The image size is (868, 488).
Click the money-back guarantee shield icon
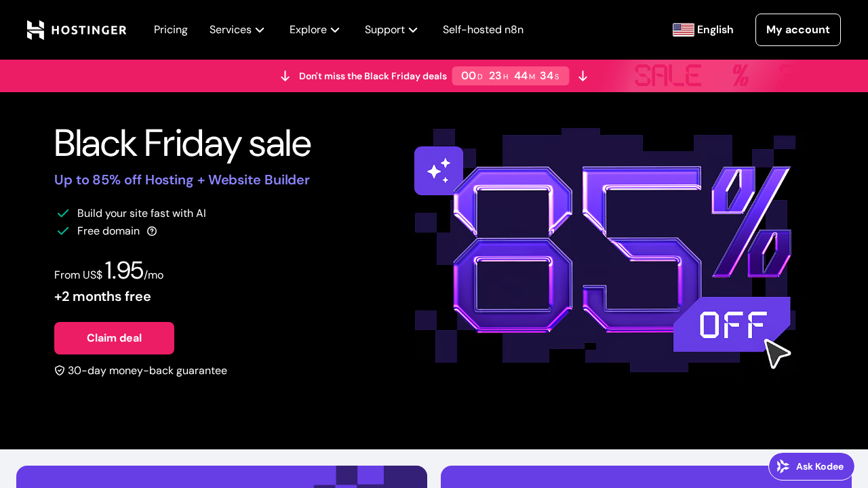coord(60,371)
